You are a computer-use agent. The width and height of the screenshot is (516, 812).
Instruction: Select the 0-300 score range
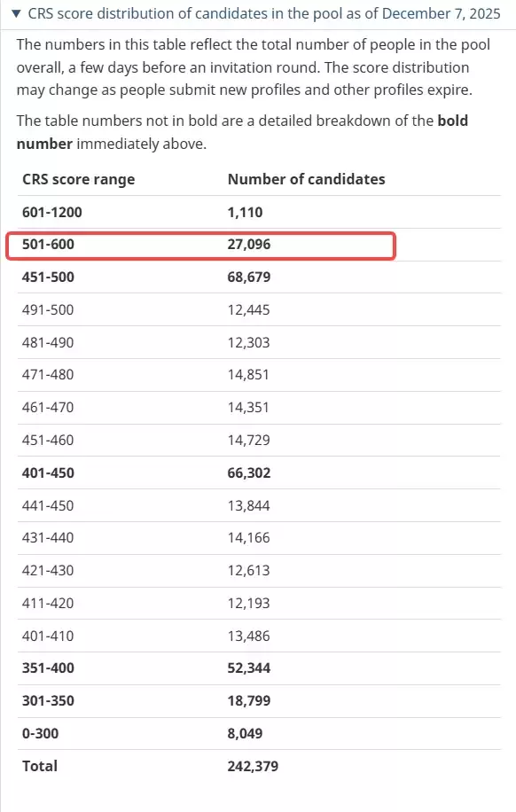(40, 733)
